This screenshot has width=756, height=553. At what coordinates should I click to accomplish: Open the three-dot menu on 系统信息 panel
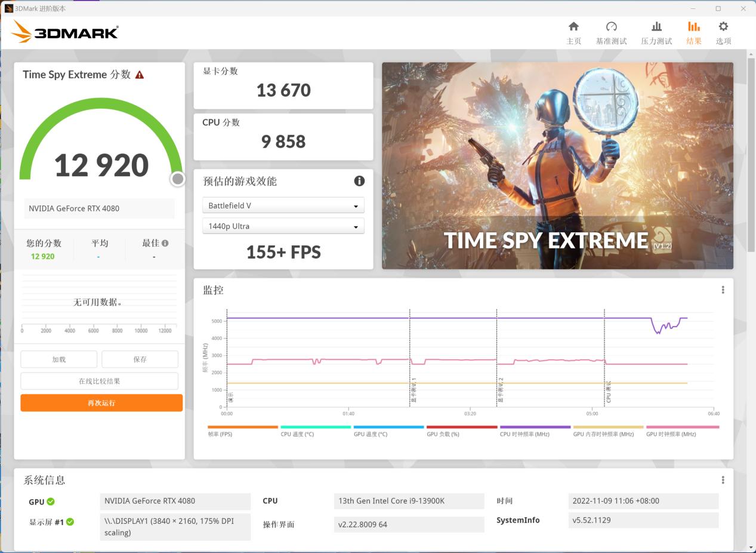(722, 480)
